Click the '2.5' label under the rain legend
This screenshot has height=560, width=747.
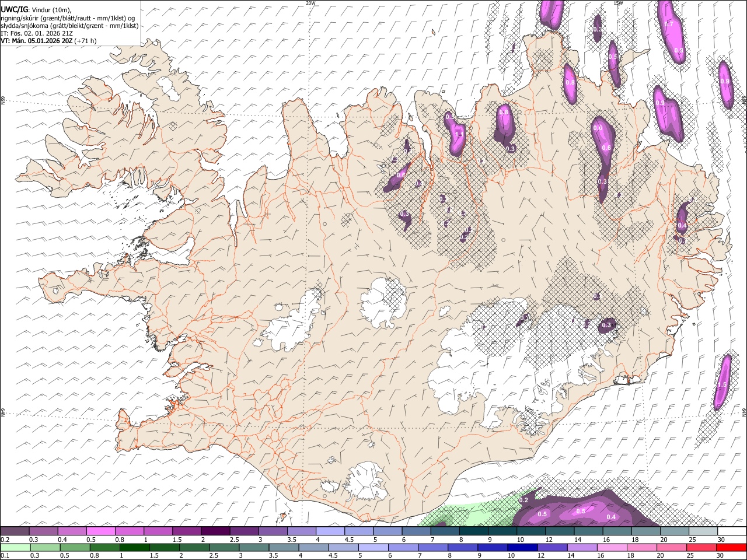214,555
